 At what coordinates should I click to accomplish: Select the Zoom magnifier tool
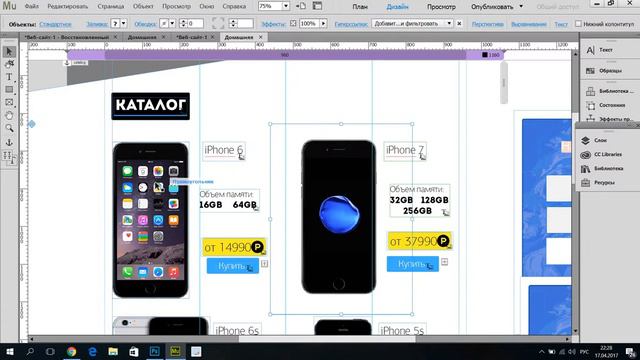coord(9,128)
